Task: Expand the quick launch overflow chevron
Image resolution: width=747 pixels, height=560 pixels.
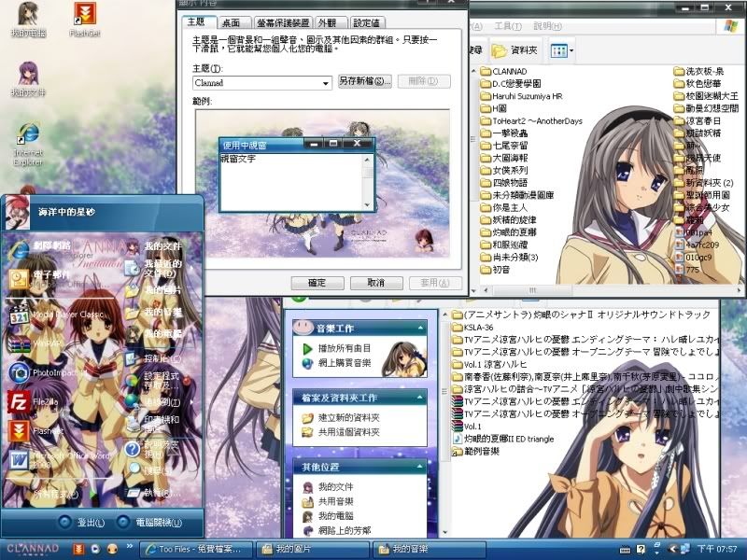Action: (x=130, y=546)
